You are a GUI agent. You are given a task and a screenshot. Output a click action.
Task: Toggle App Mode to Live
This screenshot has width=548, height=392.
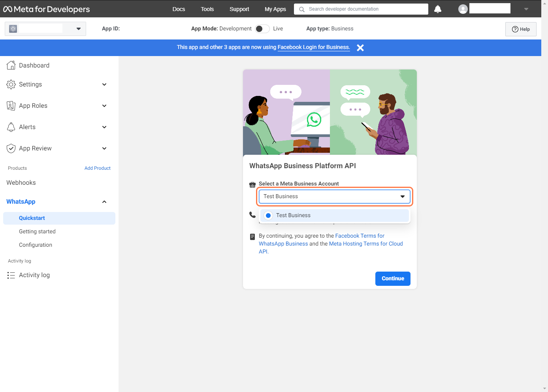[262, 29]
